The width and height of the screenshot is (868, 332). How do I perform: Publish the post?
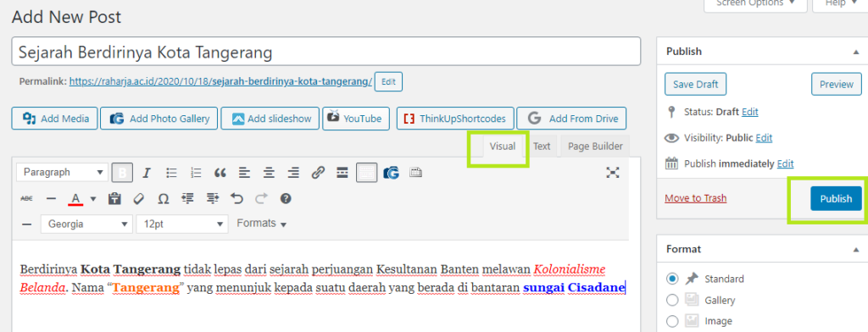[x=836, y=199]
